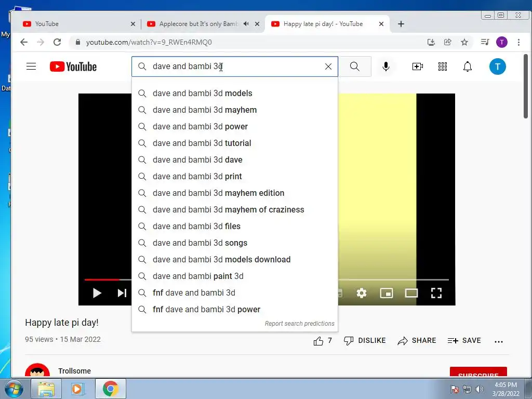
Task: Open Windows Media Player taskbar icon
Action: pyautogui.click(x=77, y=389)
